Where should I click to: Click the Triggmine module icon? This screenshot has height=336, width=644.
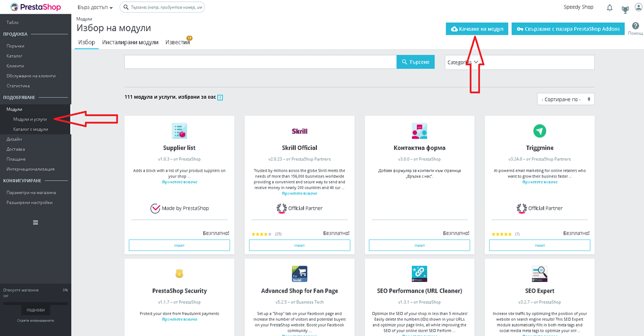coord(539,130)
